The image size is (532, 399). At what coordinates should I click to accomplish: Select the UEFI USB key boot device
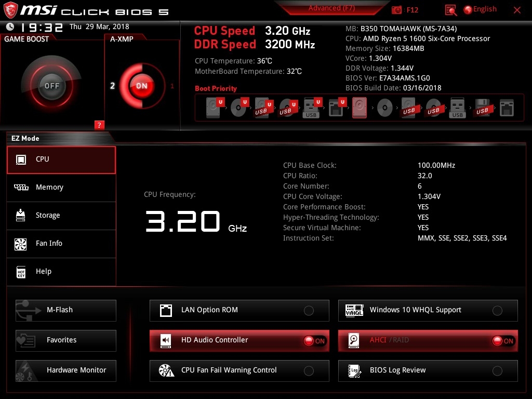pos(312,108)
